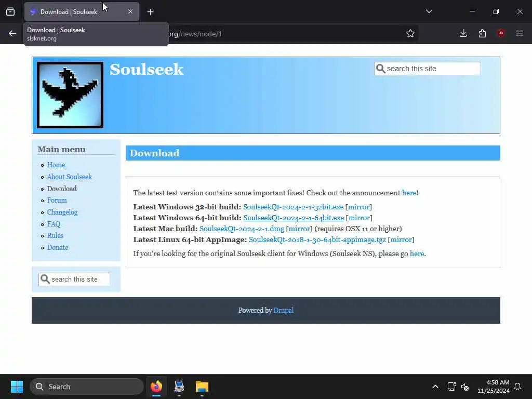
Task: Click the mirror link for 64-bit build
Action: pyautogui.click(x=359, y=218)
